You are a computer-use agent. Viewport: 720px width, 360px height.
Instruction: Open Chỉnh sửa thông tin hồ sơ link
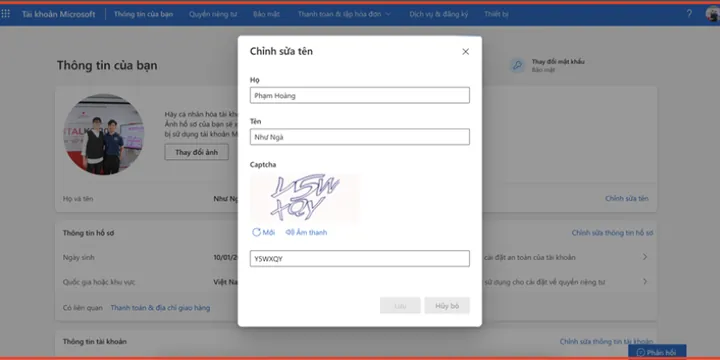coord(612,233)
